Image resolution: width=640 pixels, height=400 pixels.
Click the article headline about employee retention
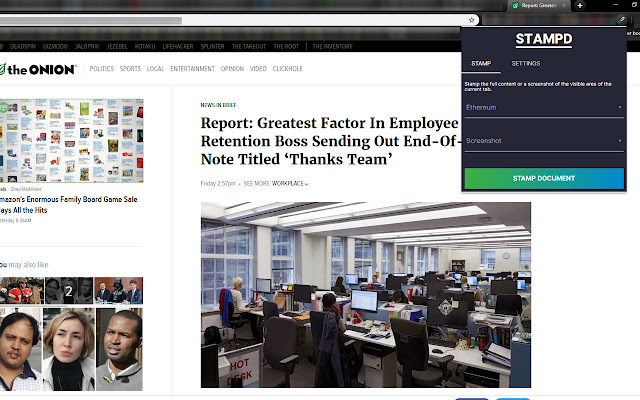pyautogui.click(x=331, y=141)
